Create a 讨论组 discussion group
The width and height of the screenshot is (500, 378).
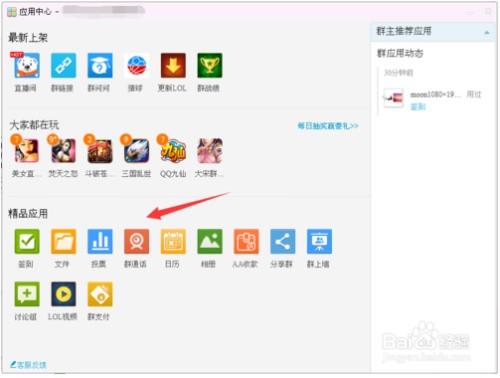pyautogui.click(x=27, y=294)
